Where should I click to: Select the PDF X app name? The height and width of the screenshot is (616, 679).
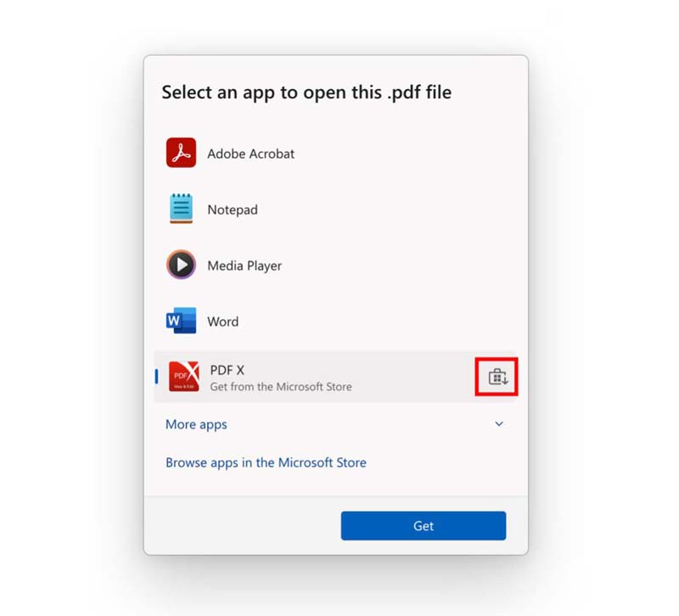click(x=227, y=370)
